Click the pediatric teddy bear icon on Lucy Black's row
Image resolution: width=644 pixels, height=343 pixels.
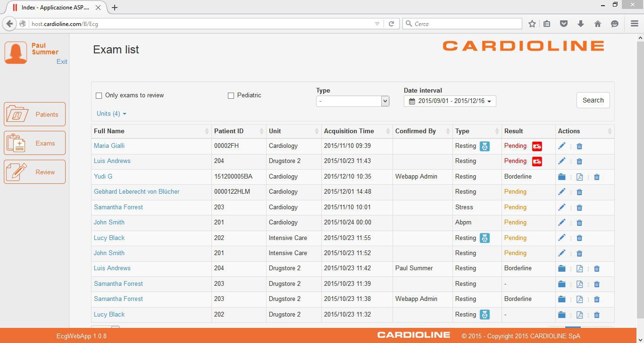click(485, 238)
